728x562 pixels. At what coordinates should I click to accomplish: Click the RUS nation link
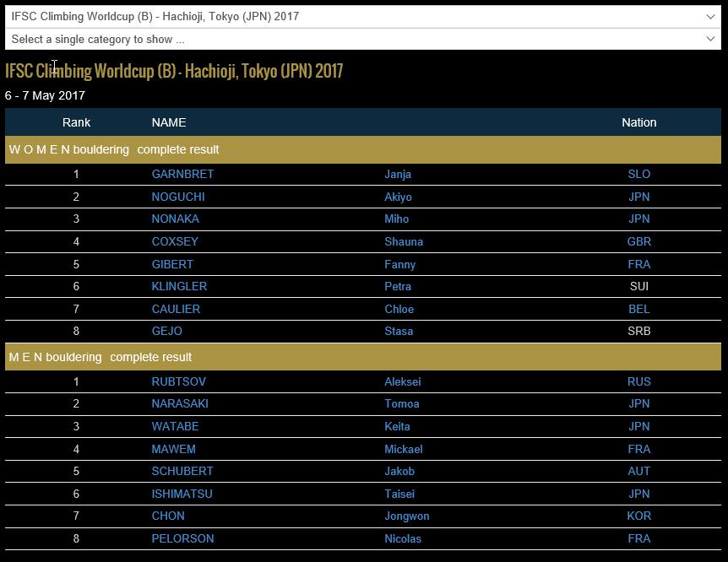click(x=638, y=381)
